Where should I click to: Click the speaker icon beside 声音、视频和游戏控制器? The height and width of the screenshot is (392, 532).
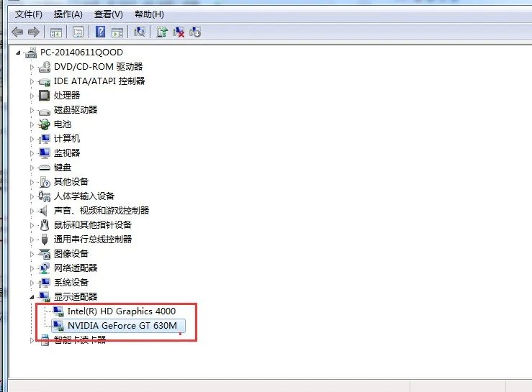tap(43, 211)
